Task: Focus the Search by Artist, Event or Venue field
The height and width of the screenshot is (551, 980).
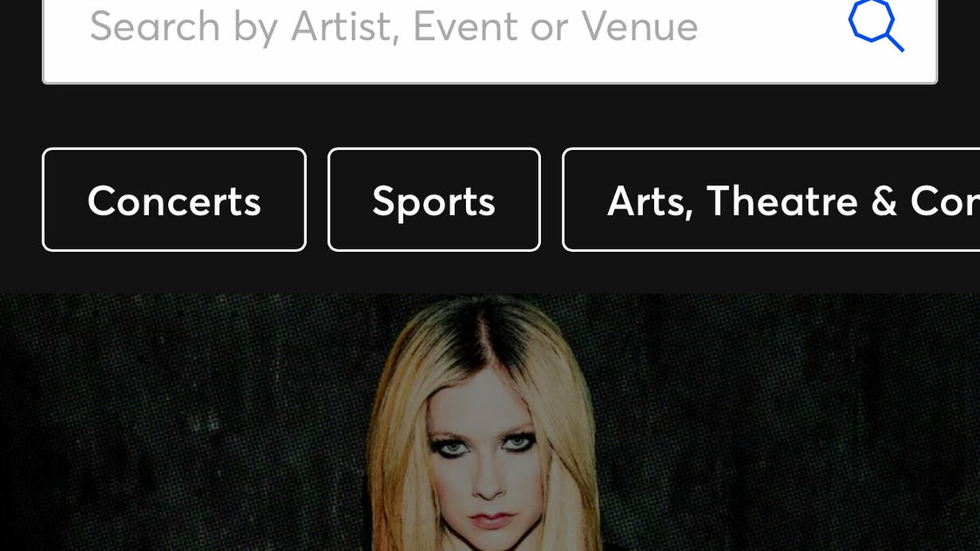Action: (x=489, y=41)
